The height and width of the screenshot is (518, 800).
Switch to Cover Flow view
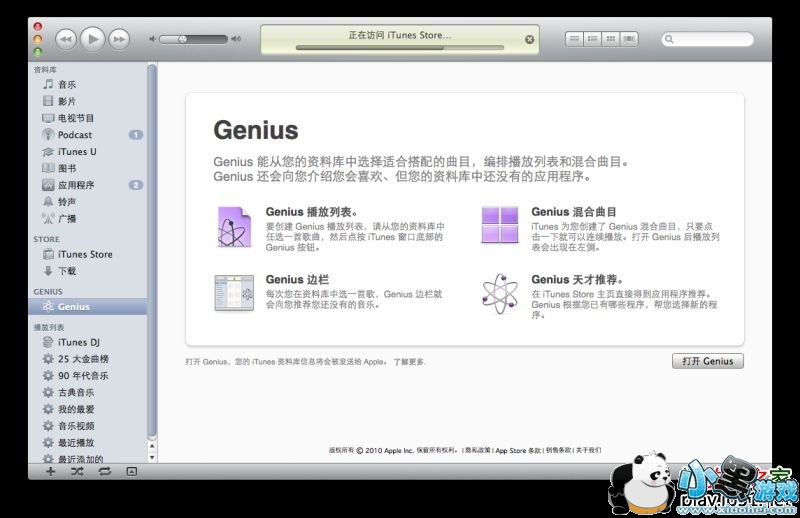pos(629,39)
